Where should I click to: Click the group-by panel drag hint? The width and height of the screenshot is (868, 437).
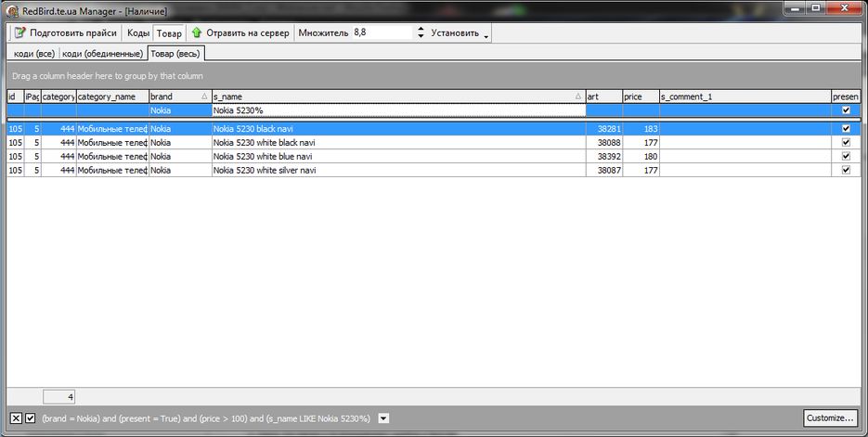click(108, 76)
